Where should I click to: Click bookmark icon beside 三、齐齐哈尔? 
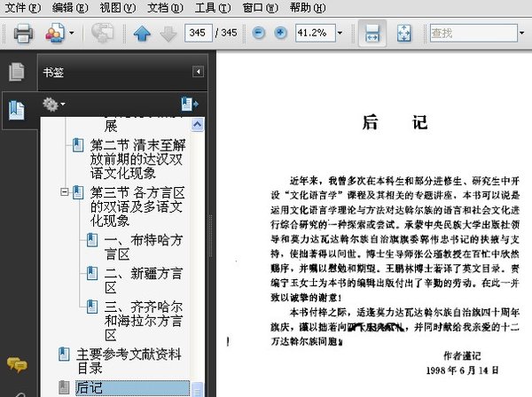coord(92,307)
